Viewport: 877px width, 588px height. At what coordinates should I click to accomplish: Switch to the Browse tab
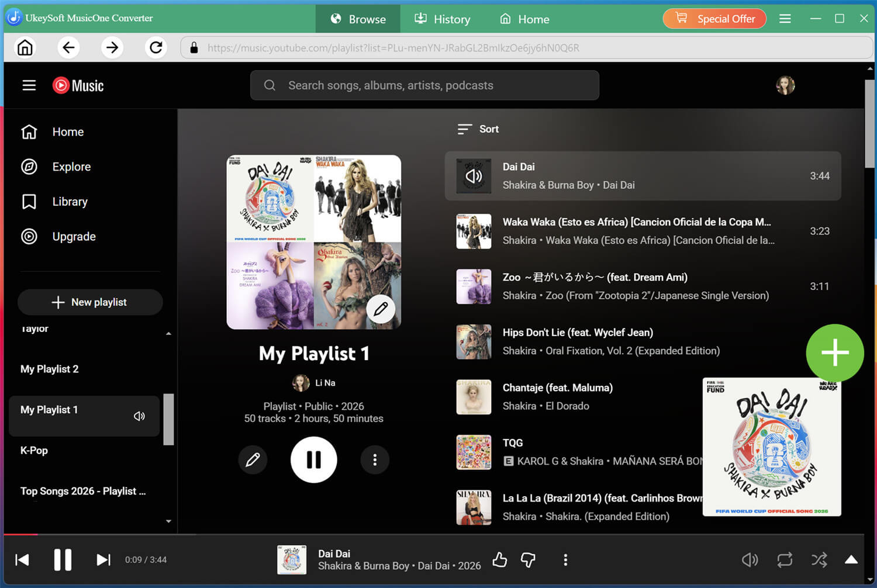pos(358,19)
